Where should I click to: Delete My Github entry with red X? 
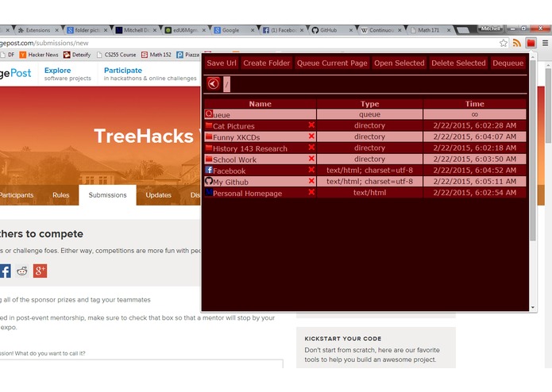(311, 181)
